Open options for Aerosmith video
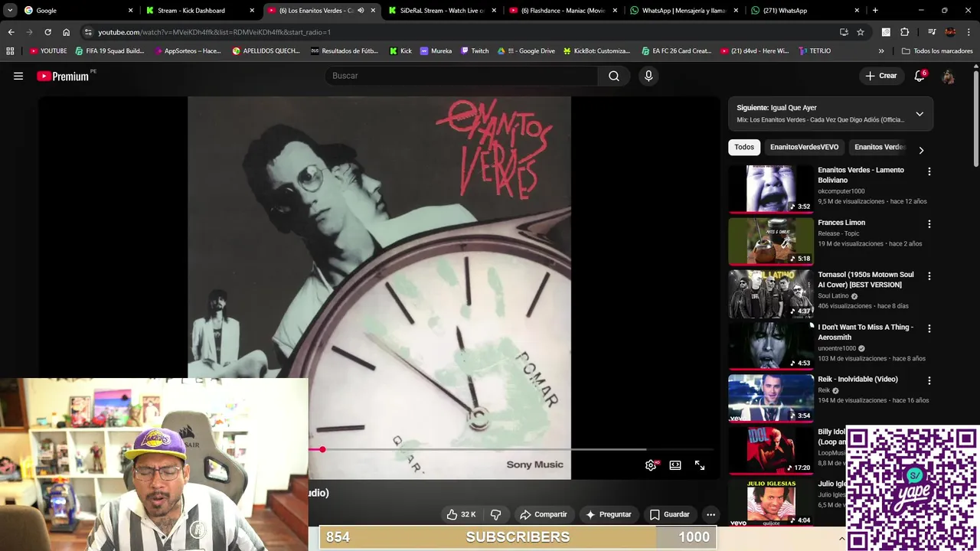 coord(929,328)
